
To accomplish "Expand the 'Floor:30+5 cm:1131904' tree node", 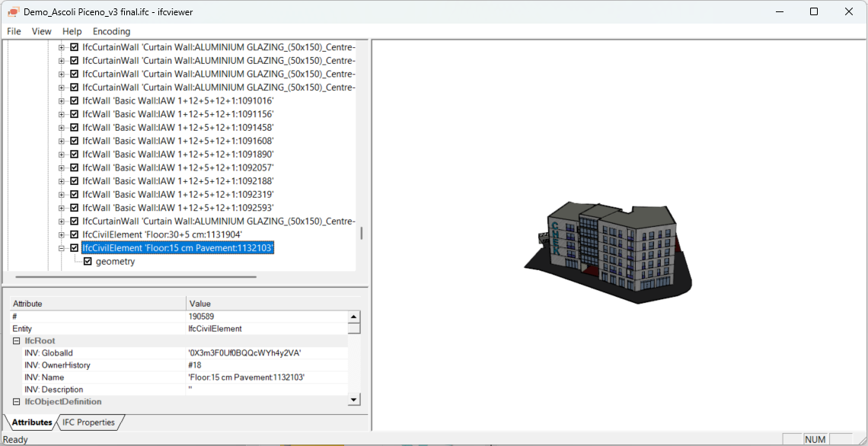I will tap(62, 234).
